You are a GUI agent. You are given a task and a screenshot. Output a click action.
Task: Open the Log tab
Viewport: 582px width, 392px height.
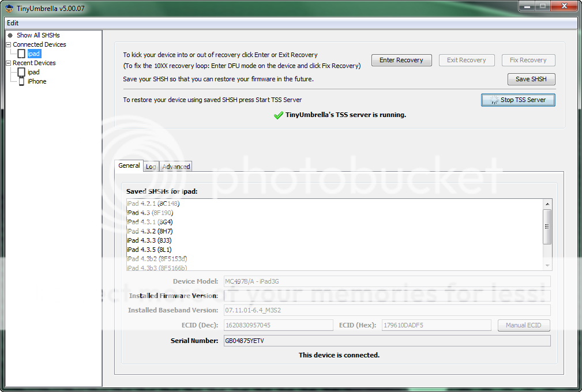[151, 167]
